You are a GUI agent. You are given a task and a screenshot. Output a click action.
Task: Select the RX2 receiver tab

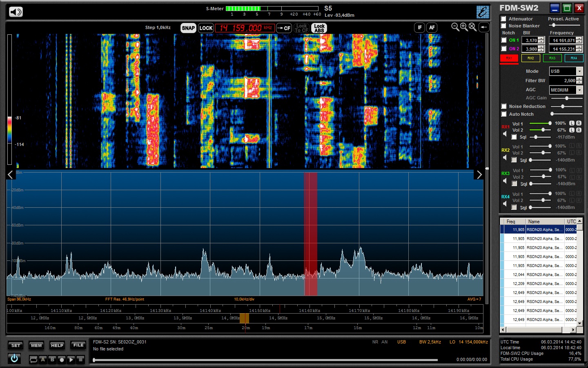[530, 58]
